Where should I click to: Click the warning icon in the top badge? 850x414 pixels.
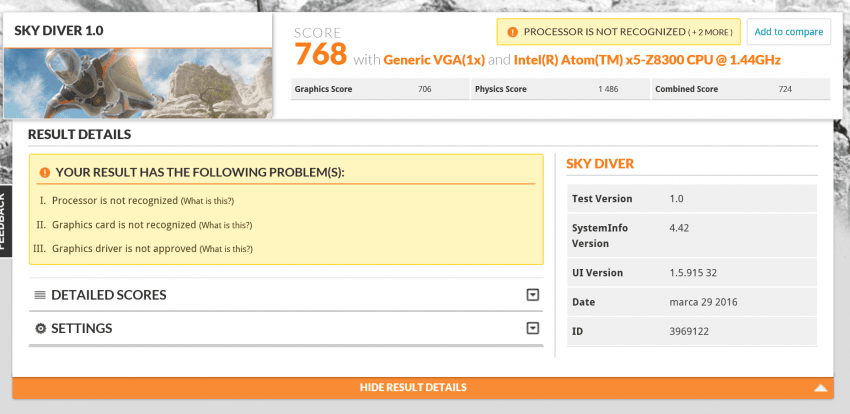coord(512,32)
